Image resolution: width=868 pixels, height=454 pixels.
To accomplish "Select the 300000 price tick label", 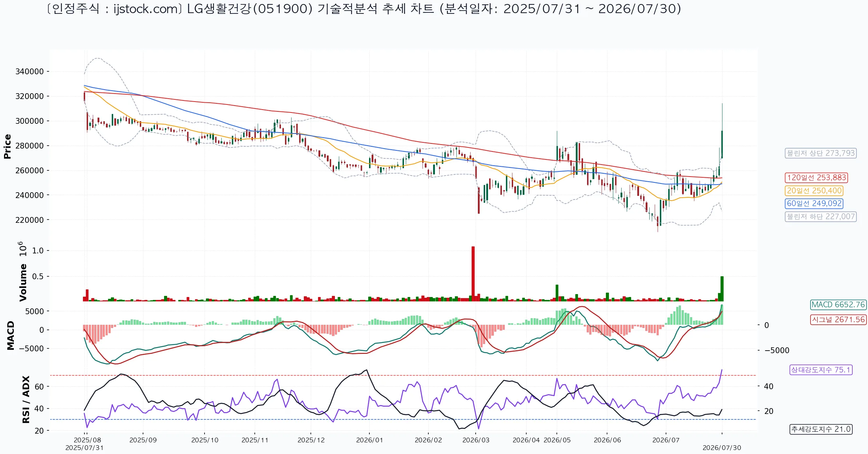I will (x=29, y=121).
